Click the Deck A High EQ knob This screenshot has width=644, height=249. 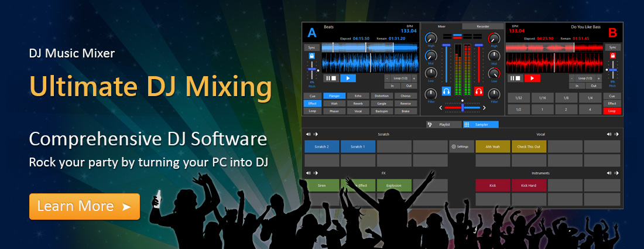431,38
